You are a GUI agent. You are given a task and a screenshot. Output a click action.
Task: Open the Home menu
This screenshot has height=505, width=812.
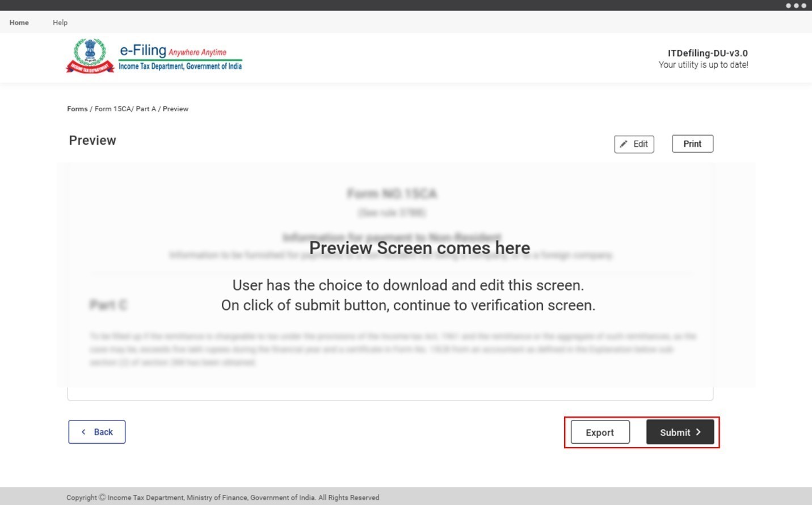point(19,23)
